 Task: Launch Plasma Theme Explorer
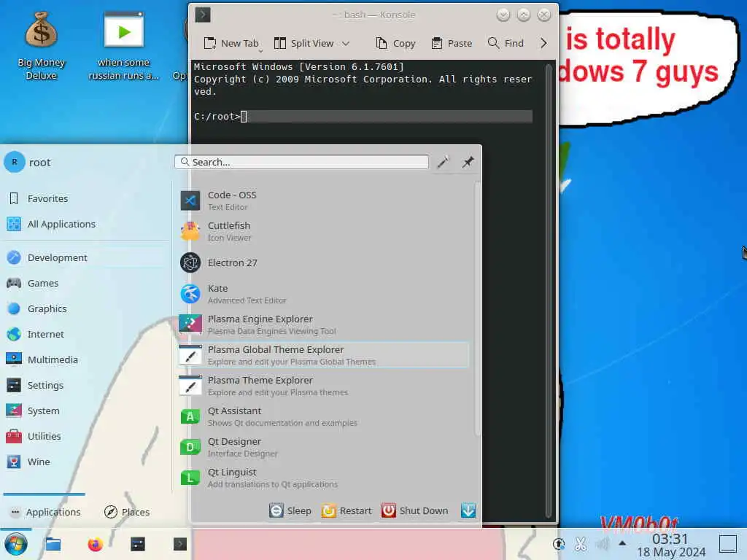(324, 386)
